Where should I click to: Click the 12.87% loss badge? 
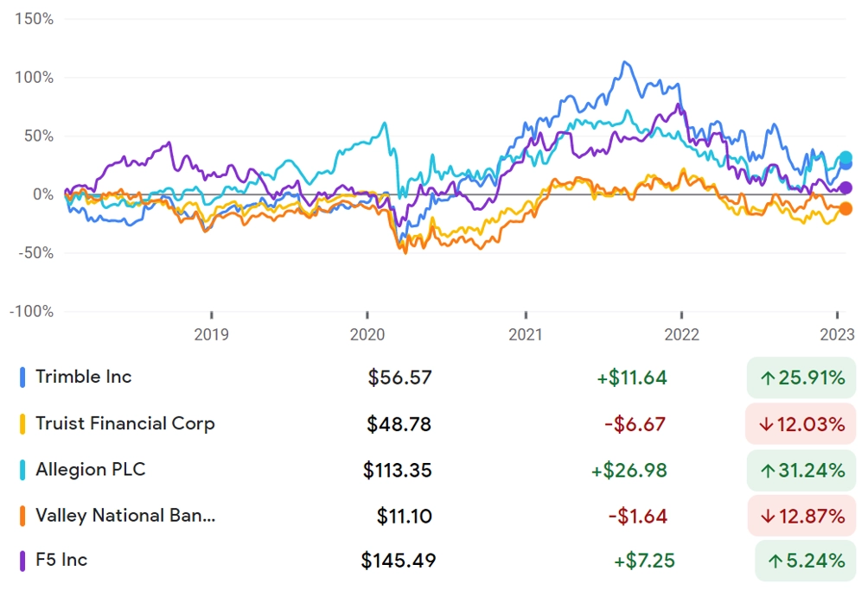point(802,517)
